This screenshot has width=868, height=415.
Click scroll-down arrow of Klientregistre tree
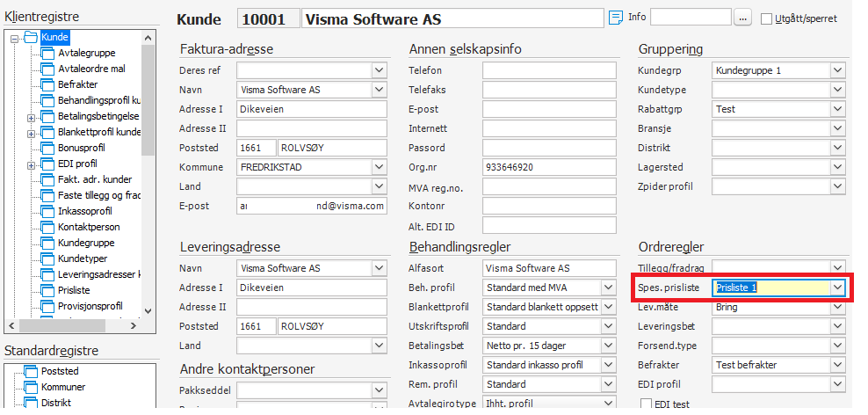pos(148,311)
